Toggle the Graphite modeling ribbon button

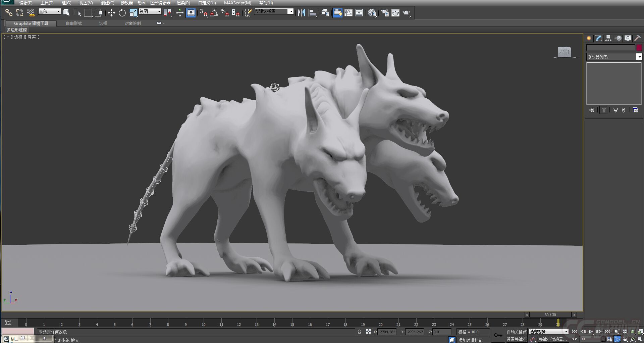(337, 13)
